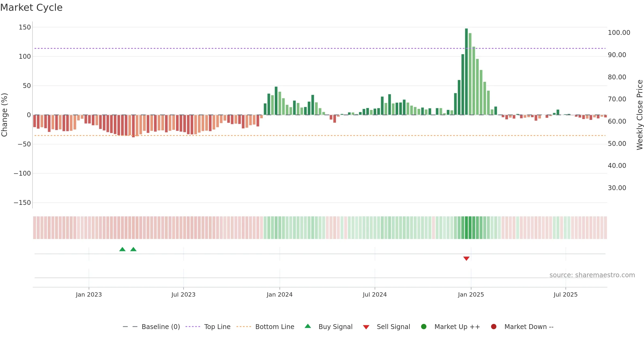Click the 'Jan 2024' x-axis label
Screen dimensions: 644x362
click(x=280, y=295)
